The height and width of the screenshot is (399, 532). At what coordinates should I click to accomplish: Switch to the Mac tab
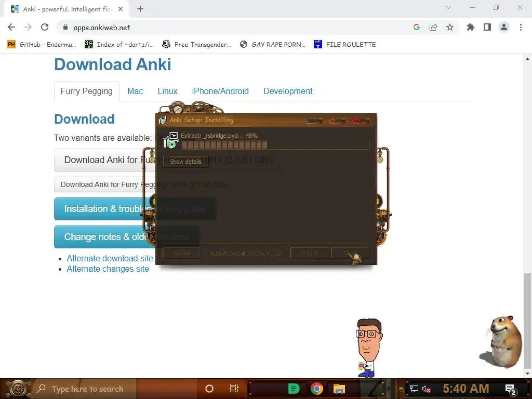(x=135, y=91)
